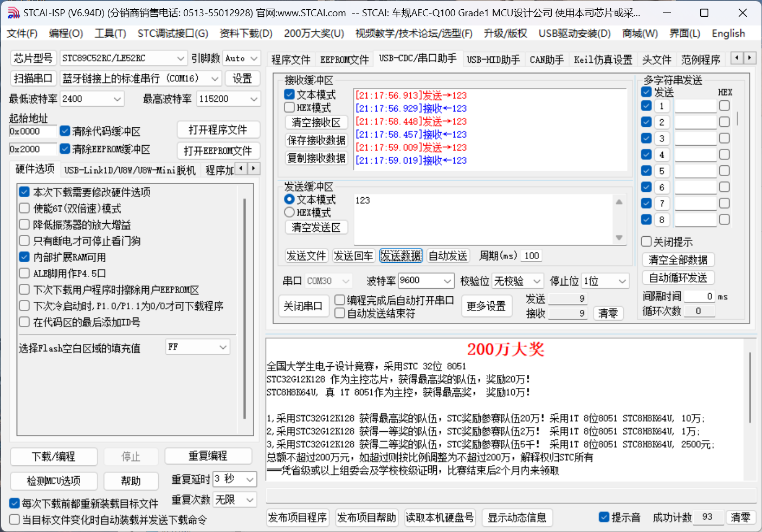Click right arrow beside the 程序加 tab
This screenshot has width=762, height=532.
click(x=253, y=168)
